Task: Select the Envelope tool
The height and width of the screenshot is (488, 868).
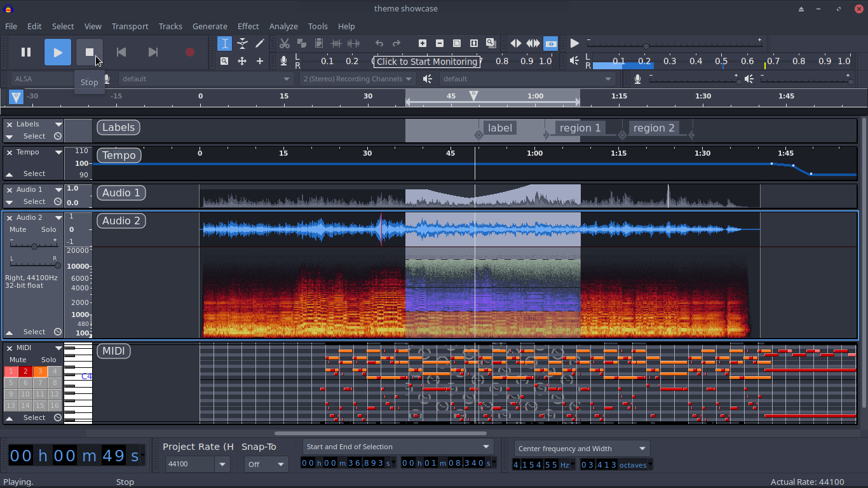Action: (242, 43)
